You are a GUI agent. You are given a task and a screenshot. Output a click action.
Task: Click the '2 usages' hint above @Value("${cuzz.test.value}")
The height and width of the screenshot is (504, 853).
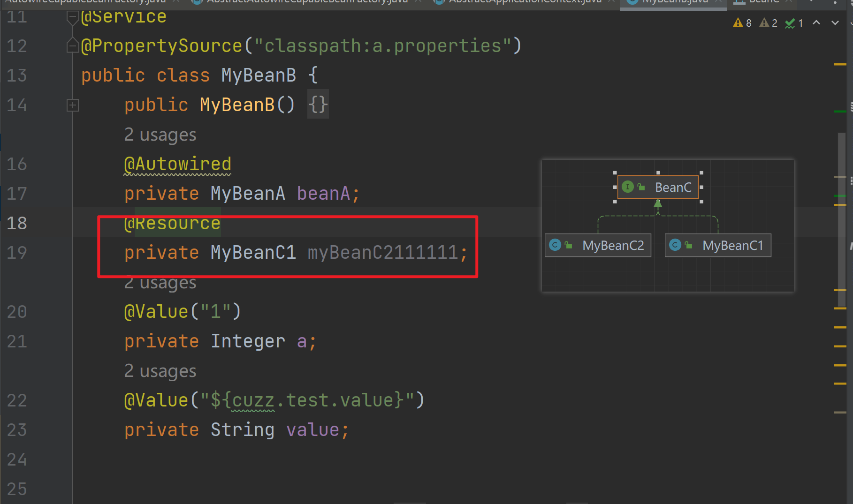click(x=160, y=371)
